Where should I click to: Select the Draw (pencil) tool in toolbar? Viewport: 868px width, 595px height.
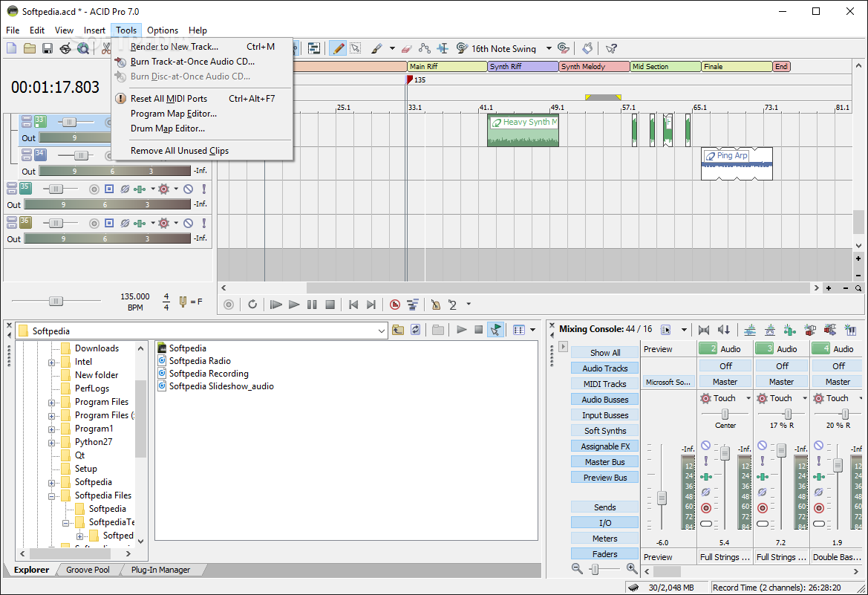(x=338, y=48)
